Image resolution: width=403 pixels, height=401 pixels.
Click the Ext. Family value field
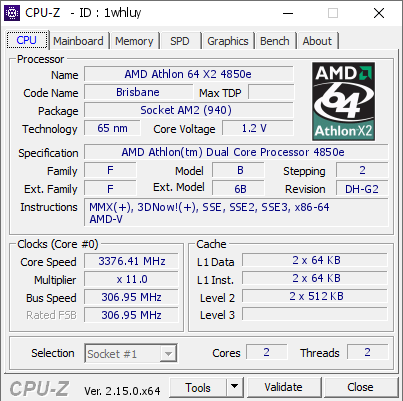pos(110,188)
